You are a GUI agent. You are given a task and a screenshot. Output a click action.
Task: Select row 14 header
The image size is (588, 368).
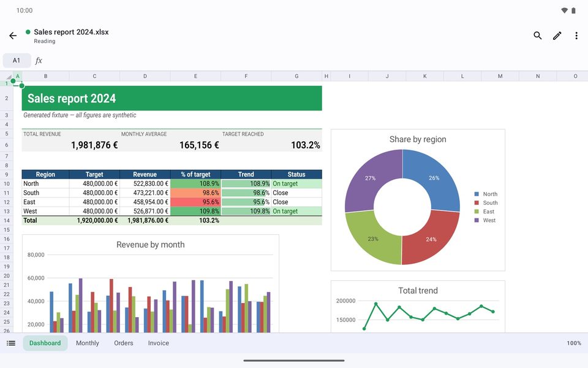point(6,220)
